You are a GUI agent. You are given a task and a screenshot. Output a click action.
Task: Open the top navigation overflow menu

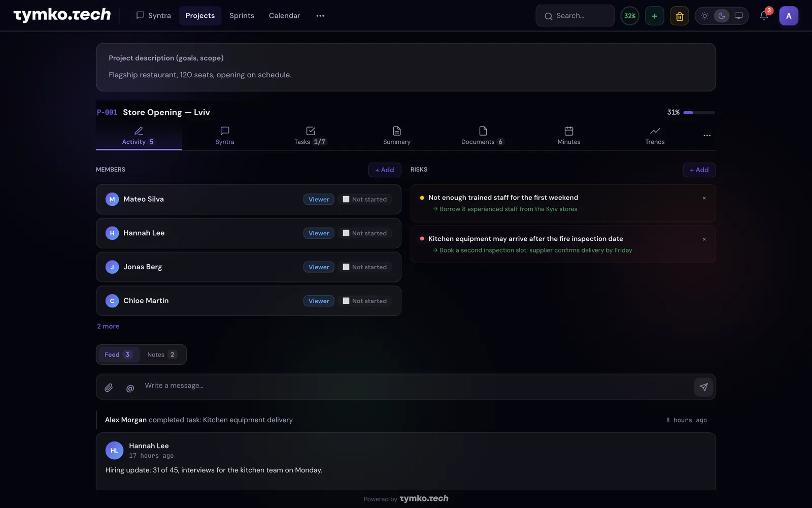pos(320,16)
